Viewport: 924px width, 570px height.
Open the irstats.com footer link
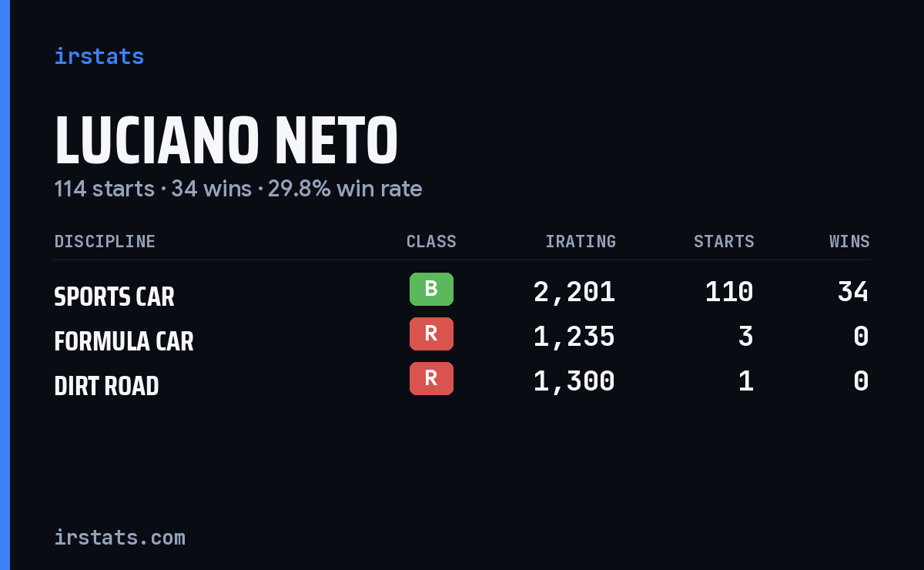point(119,537)
